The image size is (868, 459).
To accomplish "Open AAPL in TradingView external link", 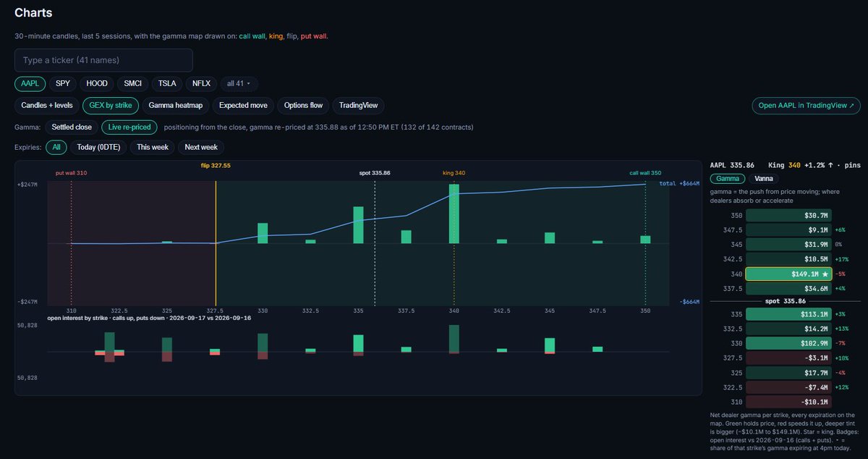I will (806, 106).
